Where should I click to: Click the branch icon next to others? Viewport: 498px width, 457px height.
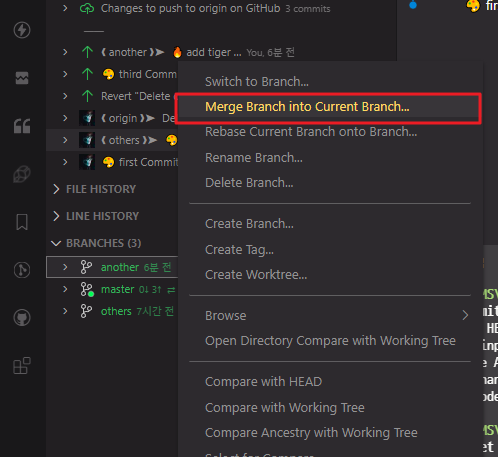pos(86,311)
